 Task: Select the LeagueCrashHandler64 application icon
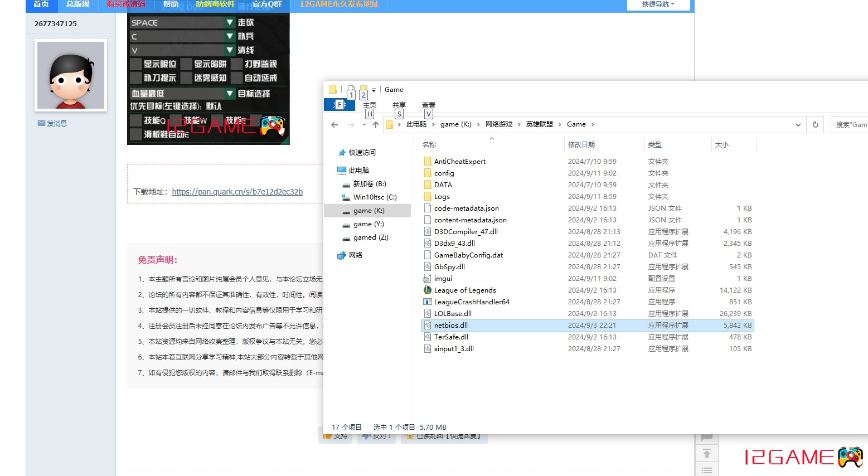pos(428,302)
